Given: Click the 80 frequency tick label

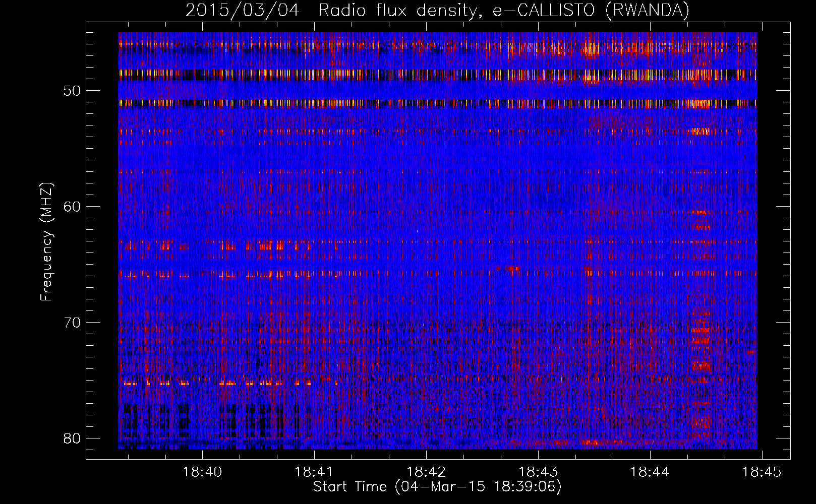Looking at the screenshot, I should coord(72,438).
